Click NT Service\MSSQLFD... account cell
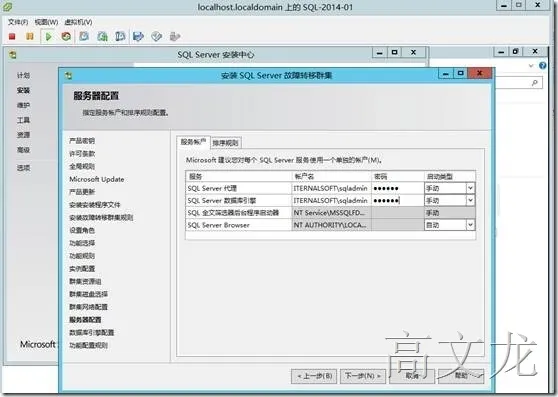558x397 pixels. click(x=331, y=213)
